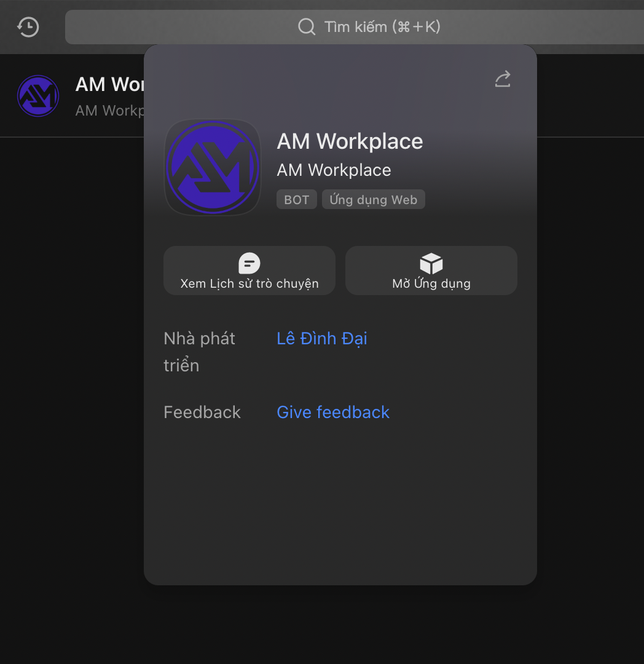Click the magnifier icon in search bar

point(306,27)
